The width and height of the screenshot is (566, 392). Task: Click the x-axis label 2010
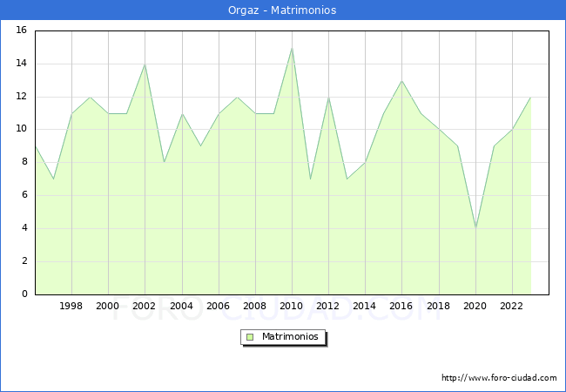point(292,306)
